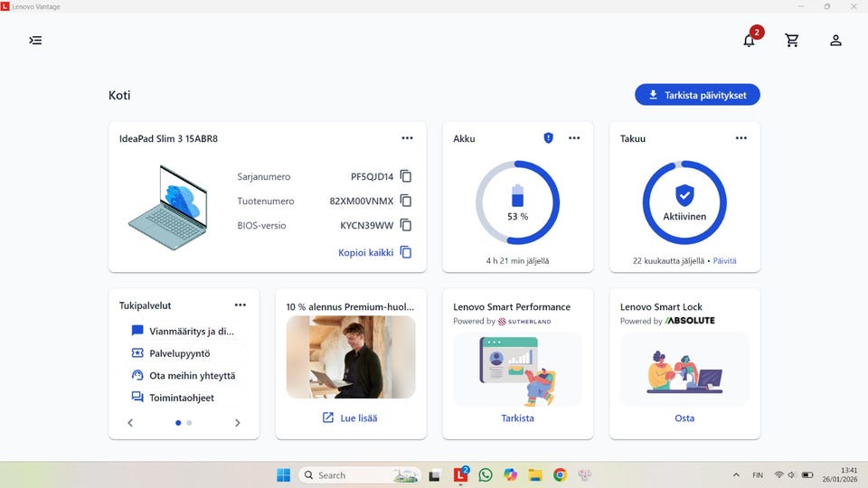Open Vianmääritys ja di... support item
The height and width of the screenshot is (488, 868).
coord(184,331)
